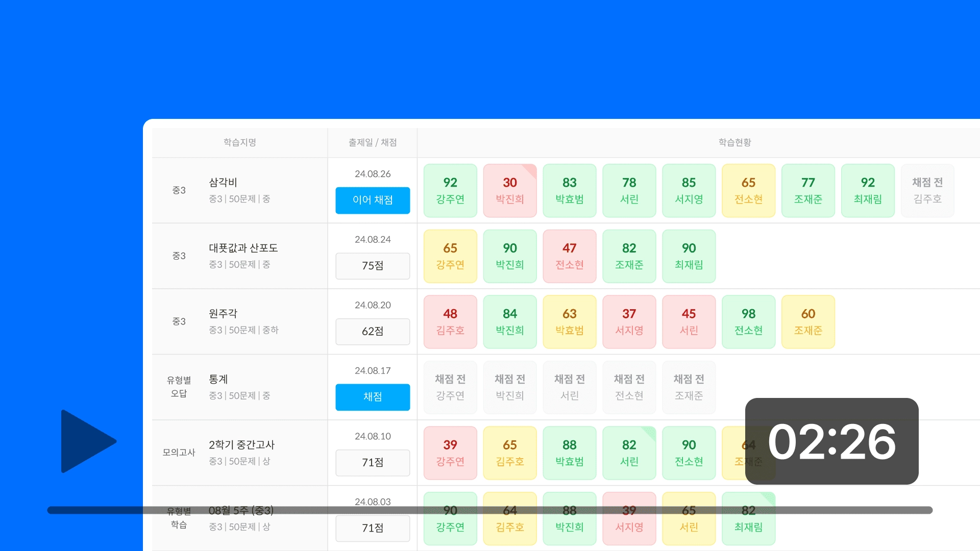Screen dimensions: 980x551
Task: Click the video progress bar
Action: coord(490,510)
